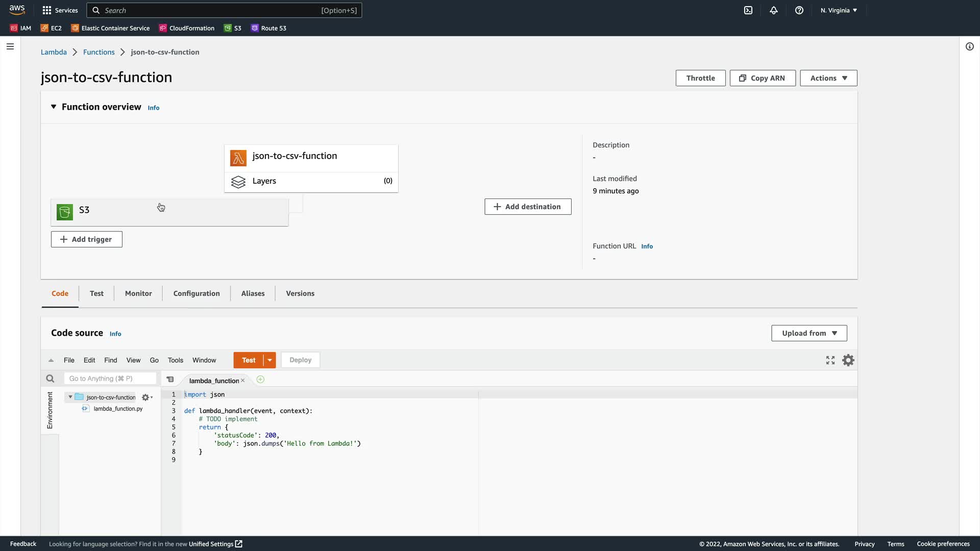
Task: Switch to the Configuration tab
Action: click(x=197, y=293)
